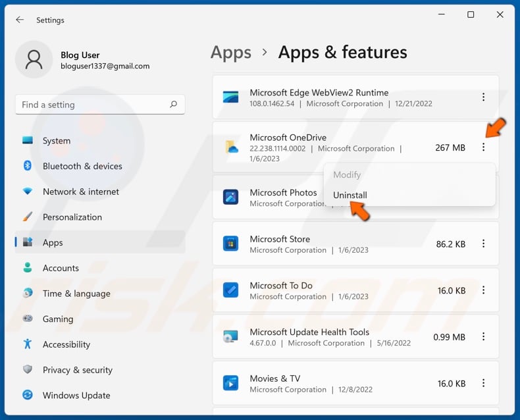Click the Microsoft Edge WebView2 Runtime icon

point(230,97)
